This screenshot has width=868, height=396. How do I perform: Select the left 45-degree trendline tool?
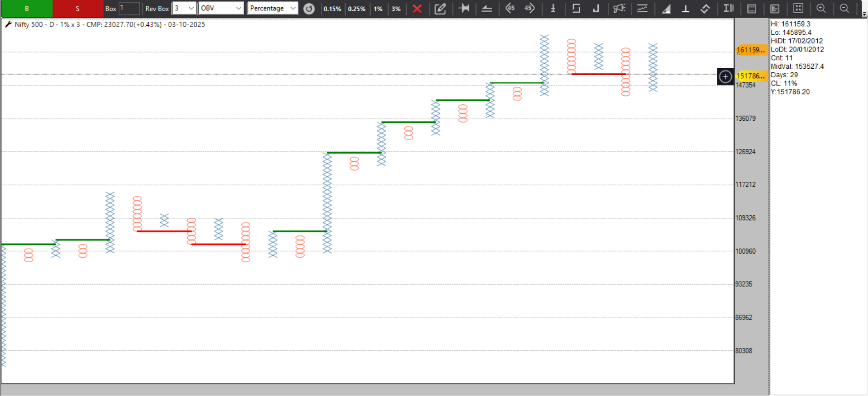click(510, 8)
